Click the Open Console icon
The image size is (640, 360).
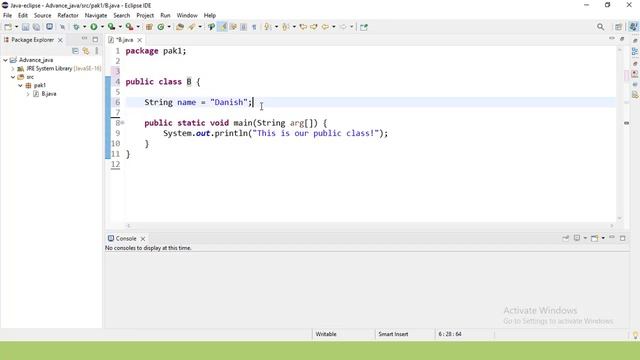tap(595, 238)
